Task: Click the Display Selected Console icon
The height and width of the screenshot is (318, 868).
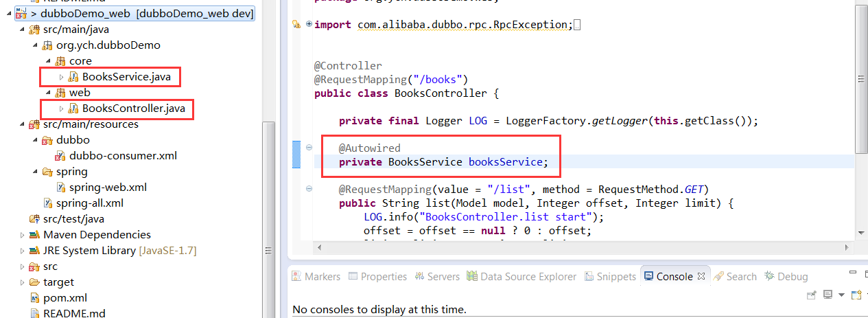Action: (x=828, y=295)
